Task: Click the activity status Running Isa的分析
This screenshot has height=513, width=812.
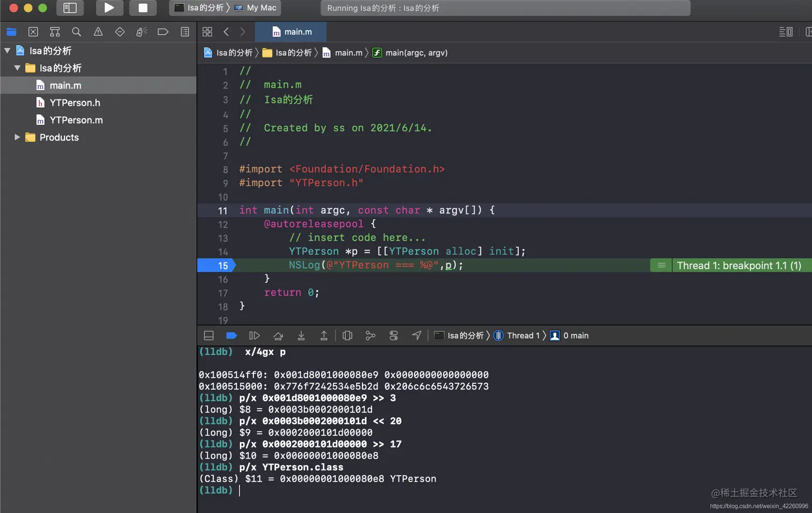Action: pos(505,8)
